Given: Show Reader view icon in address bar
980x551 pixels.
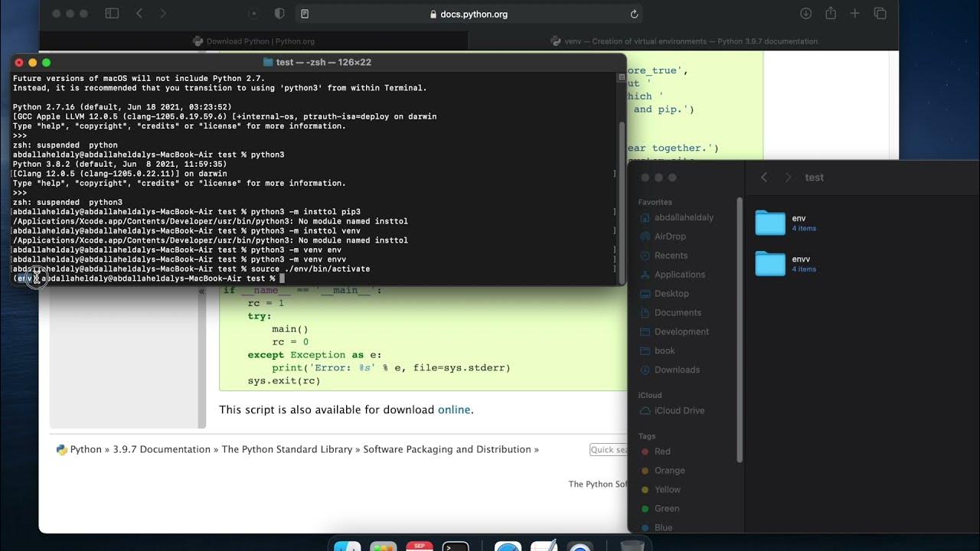Looking at the screenshot, I should [305, 14].
